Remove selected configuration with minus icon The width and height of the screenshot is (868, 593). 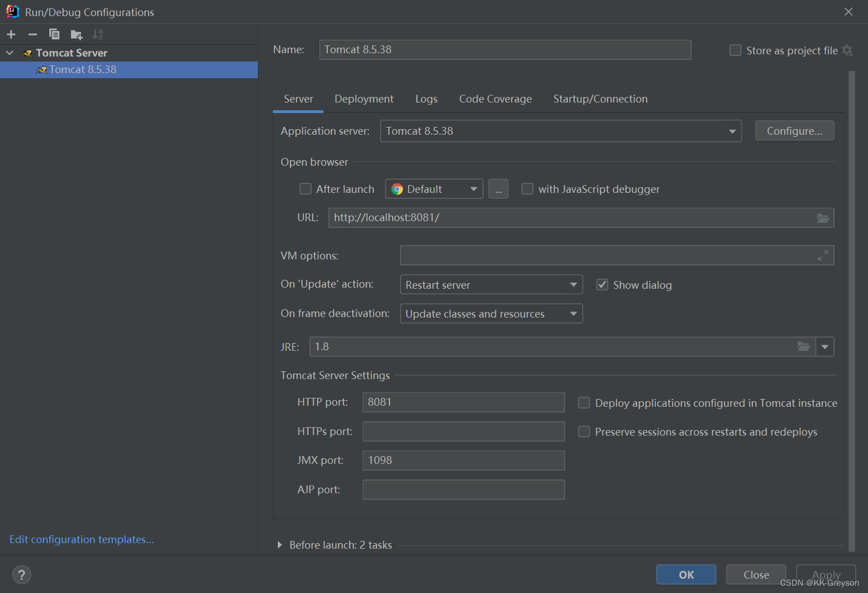click(x=33, y=34)
